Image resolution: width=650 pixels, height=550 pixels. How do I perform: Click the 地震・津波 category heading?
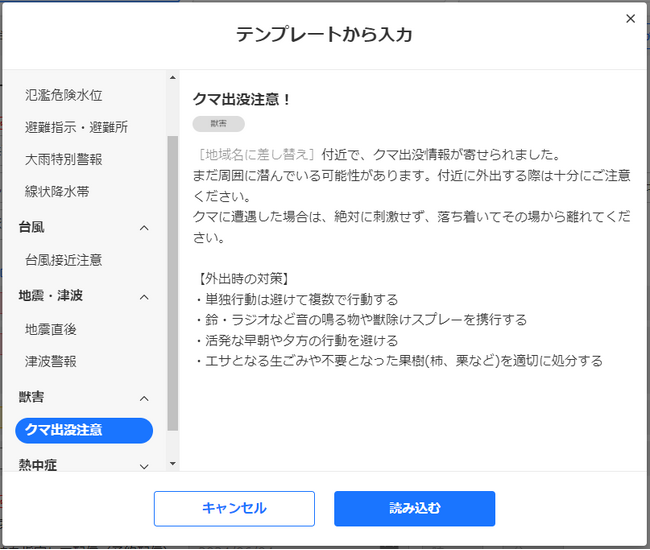point(51,296)
